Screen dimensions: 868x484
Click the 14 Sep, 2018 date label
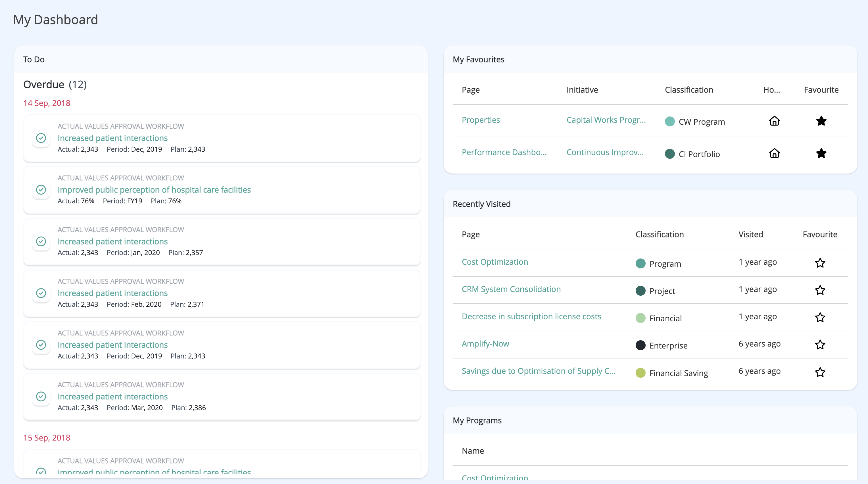(x=47, y=103)
